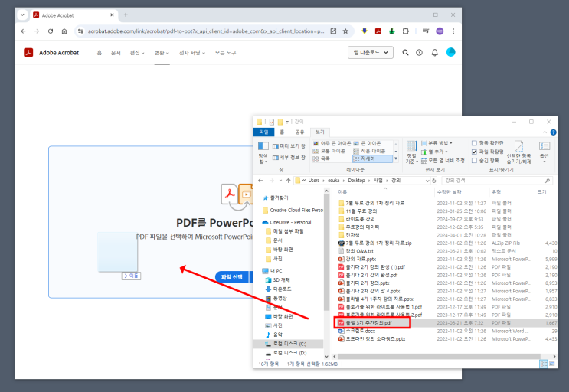Reload the page in the Chrome browser
This screenshot has height=392, width=569.
pyautogui.click(x=51, y=31)
